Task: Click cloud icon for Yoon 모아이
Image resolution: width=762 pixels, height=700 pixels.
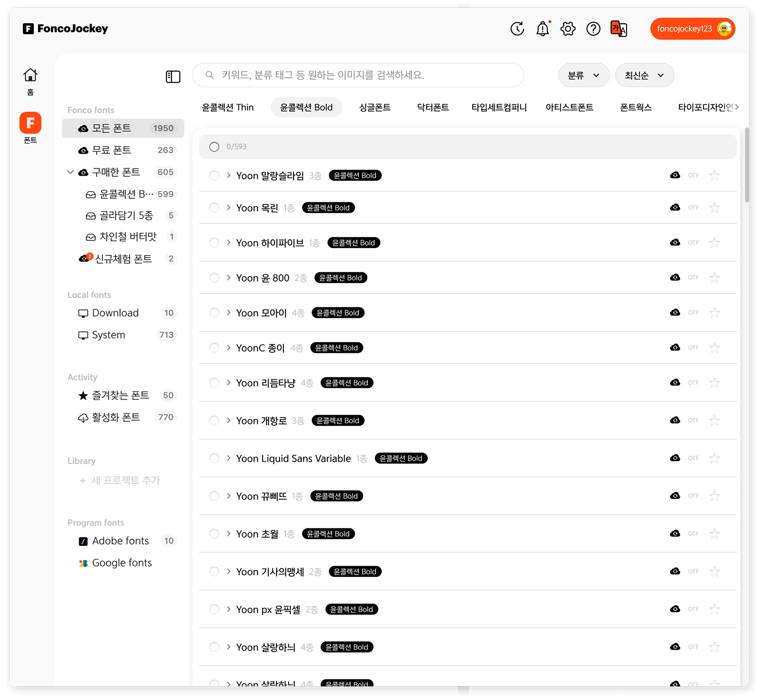Action: tap(675, 313)
